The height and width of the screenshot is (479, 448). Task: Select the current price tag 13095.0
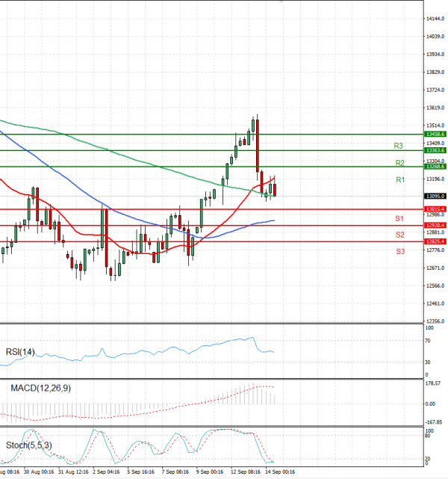(x=435, y=196)
